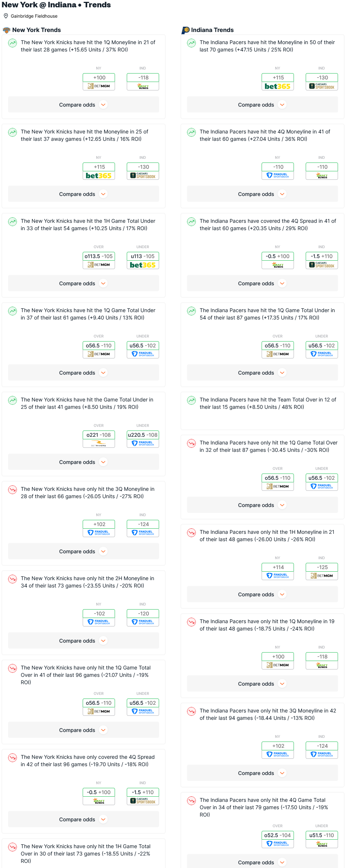The width and height of the screenshot is (345, 868).
Task: Expand Compare odds for Pacers 3Q Moneyline trend
Action: coord(262,773)
